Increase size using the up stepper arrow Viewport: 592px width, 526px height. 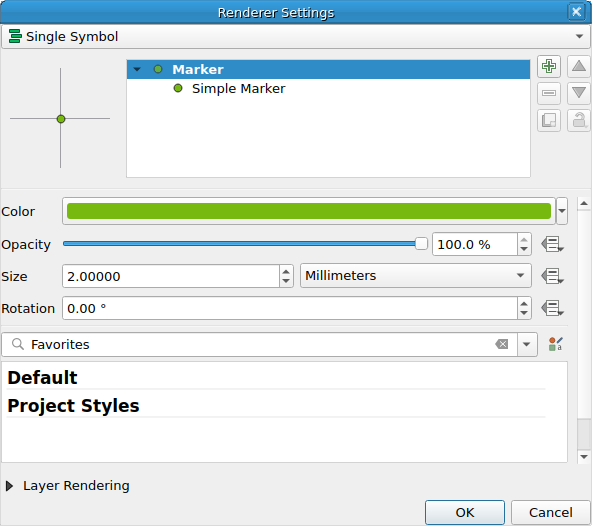coord(286,271)
